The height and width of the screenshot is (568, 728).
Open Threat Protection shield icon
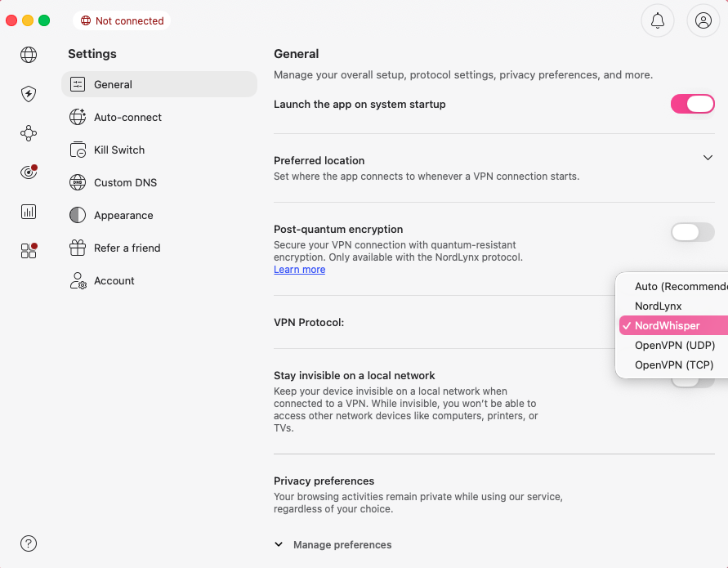(29, 94)
